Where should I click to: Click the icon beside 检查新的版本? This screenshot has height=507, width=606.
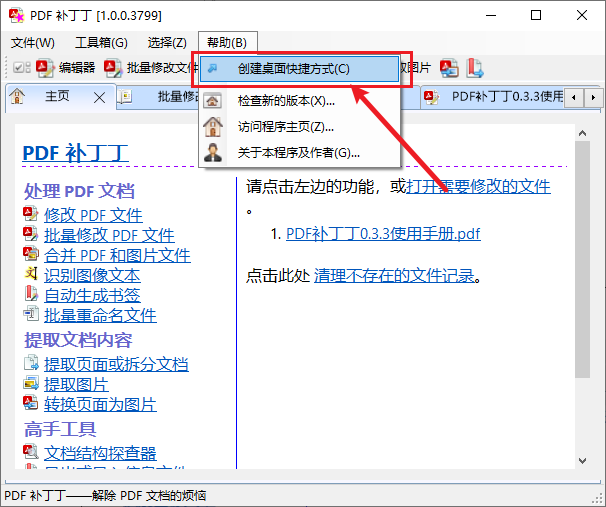pos(213,101)
